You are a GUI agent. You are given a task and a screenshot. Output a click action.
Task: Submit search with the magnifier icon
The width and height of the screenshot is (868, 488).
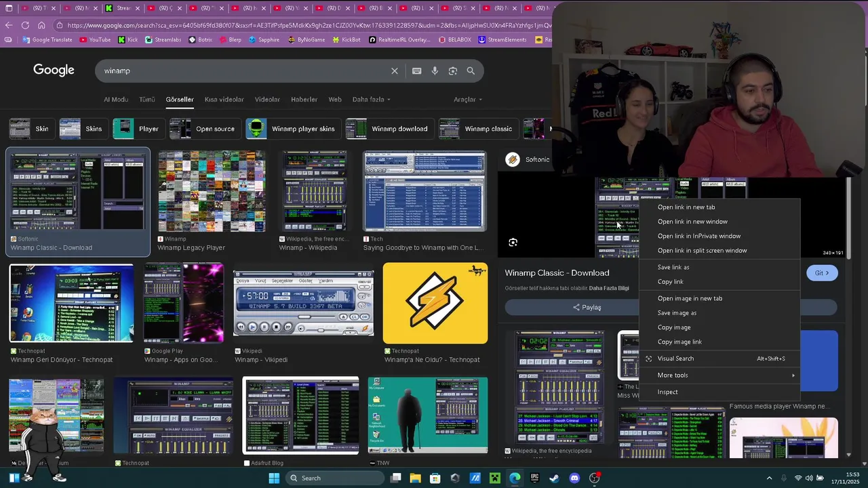[471, 70]
